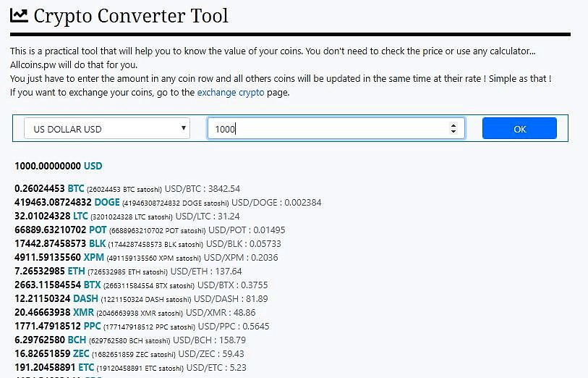588x378 pixels.
Task: Click the 26024453 BTC satoshi value
Action: click(124, 189)
